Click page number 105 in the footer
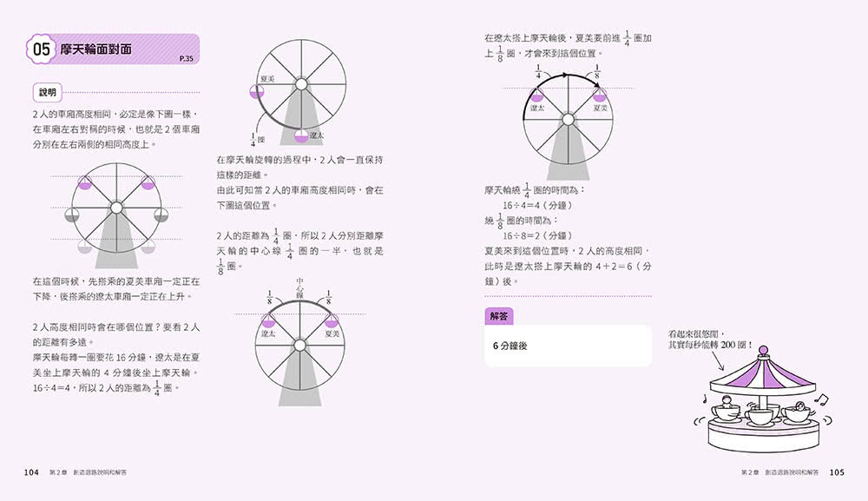The image size is (868, 501). 837,472
